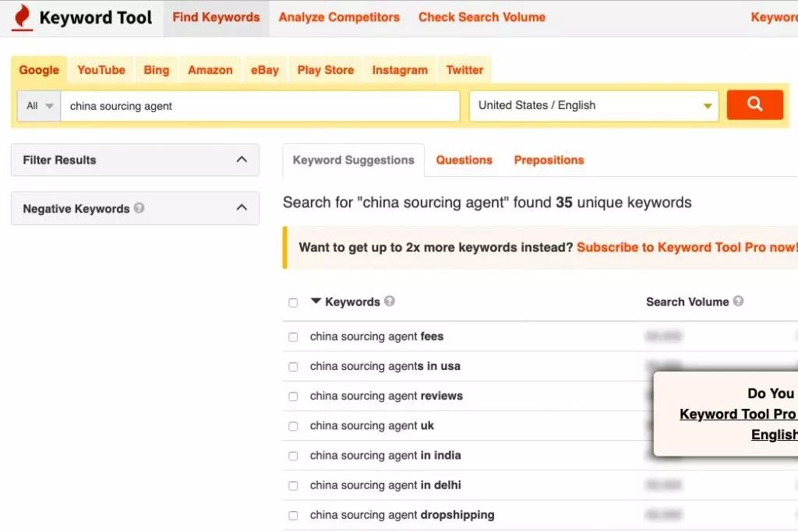798x532 pixels.
Task: Click the orange search magnifier button
Action: (754, 105)
